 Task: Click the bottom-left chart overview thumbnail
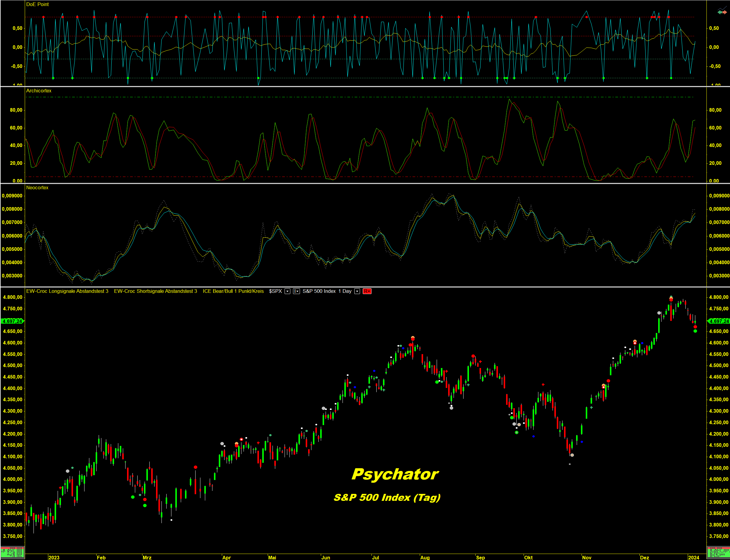[x=12, y=552]
